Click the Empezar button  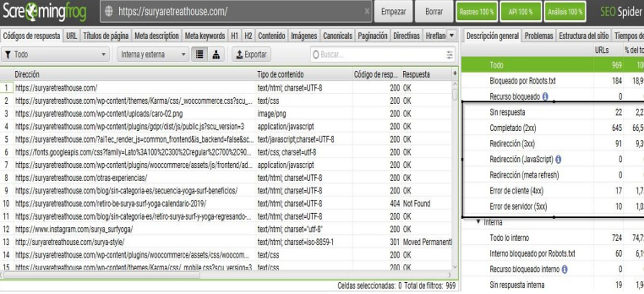393,12
